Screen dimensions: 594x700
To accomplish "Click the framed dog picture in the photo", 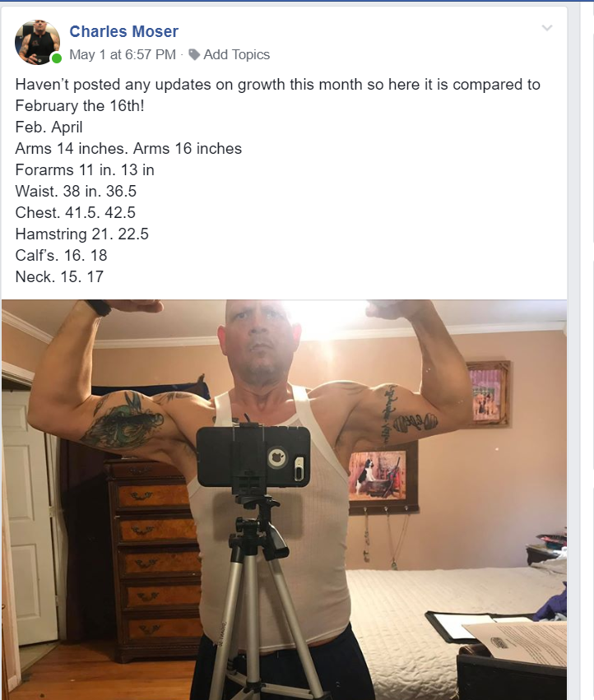I will (x=383, y=476).
